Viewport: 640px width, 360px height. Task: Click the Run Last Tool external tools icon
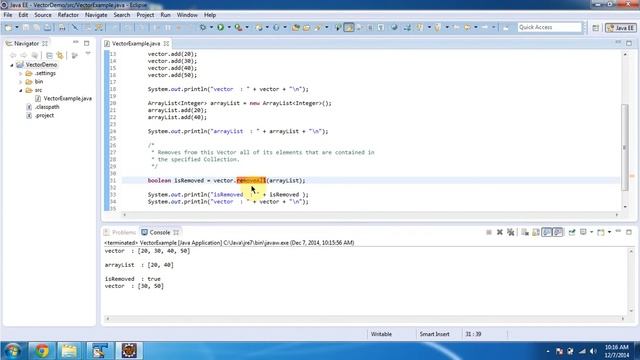click(238, 27)
